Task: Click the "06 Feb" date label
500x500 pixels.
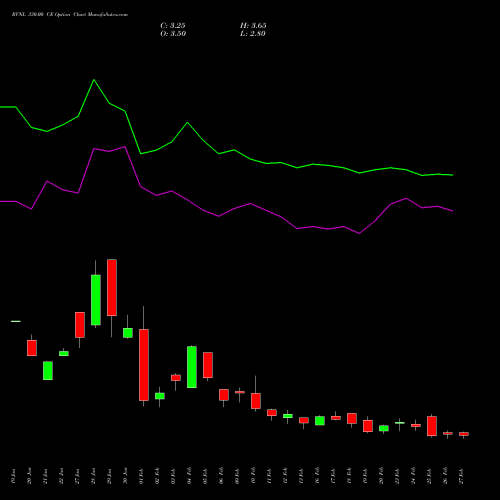Action: tap(221, 476)
